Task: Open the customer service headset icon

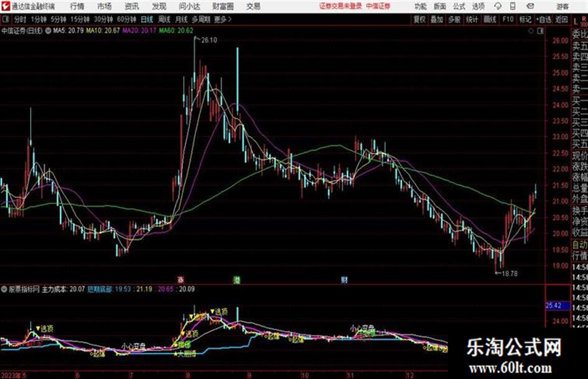Action: click(498, 6)
